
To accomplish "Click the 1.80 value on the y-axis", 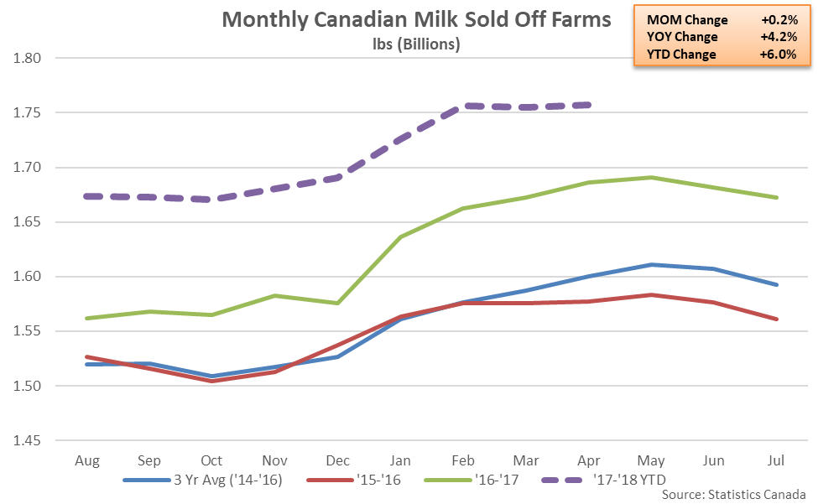I will click(29, 59).
